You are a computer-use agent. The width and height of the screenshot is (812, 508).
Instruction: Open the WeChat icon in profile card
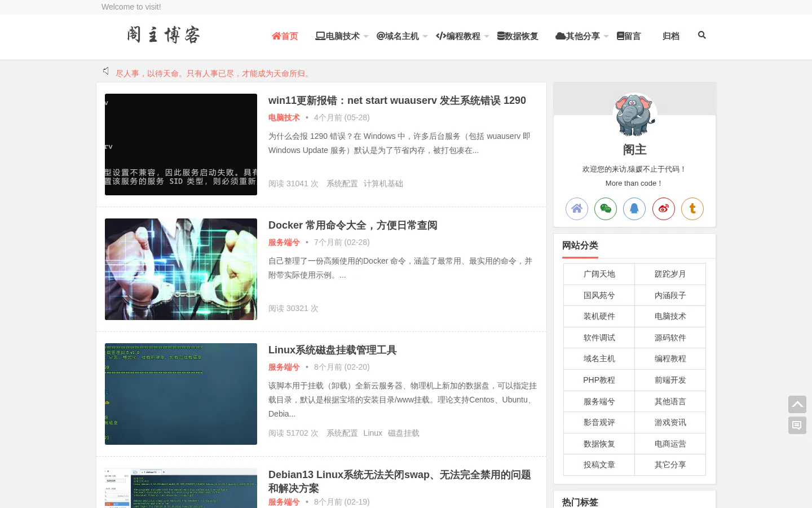coord(606,209)
